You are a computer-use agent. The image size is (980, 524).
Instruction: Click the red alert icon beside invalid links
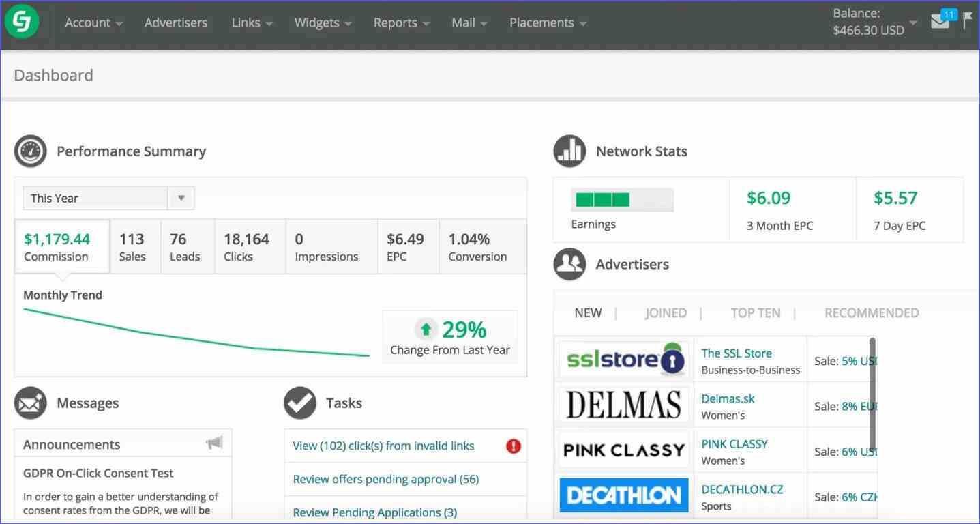pos(512,446)
